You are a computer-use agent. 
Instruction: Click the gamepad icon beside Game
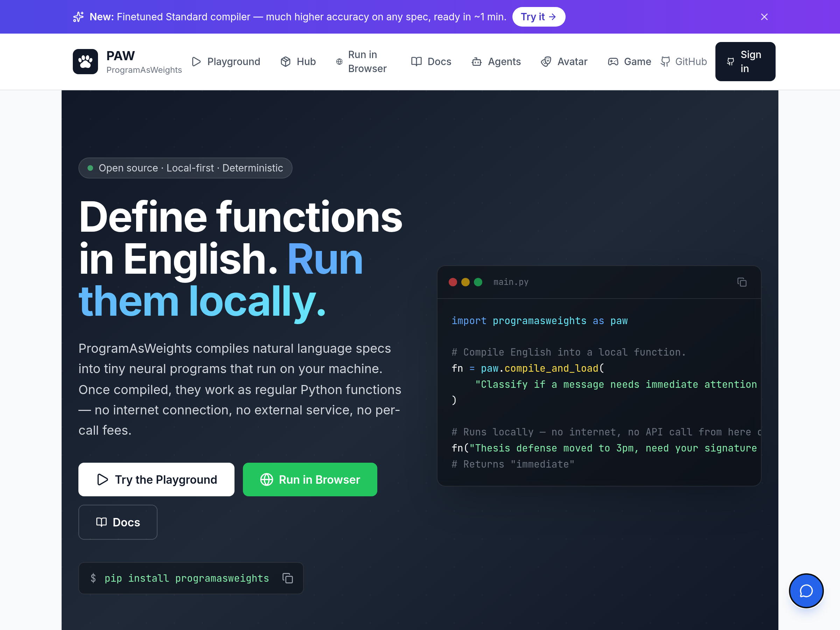[x=613, y=62]
